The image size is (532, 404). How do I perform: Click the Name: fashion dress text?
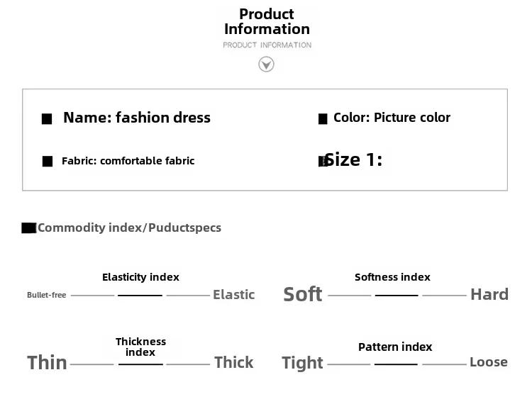pos(137,118)
